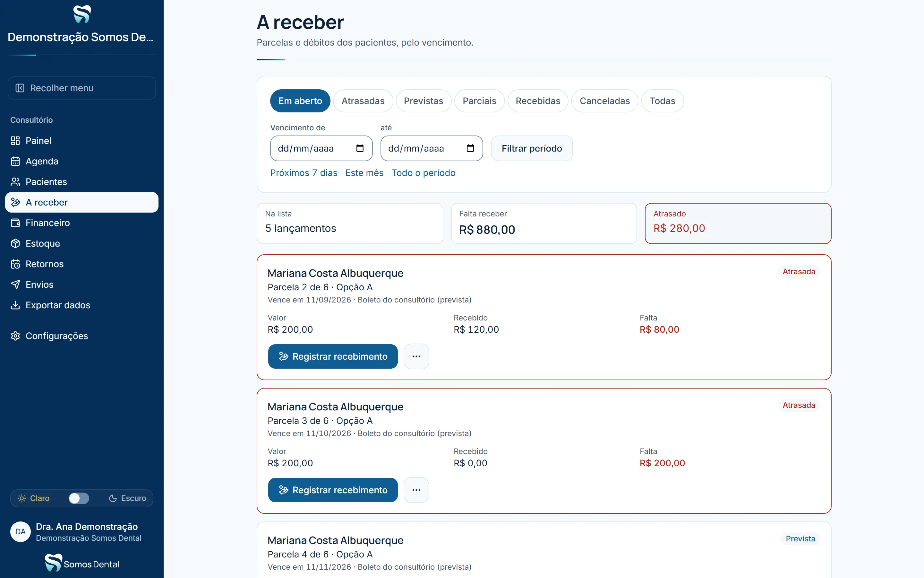Select the Em aberto filter tab
This screenshot has width=924, height=578.
[300, 101]
